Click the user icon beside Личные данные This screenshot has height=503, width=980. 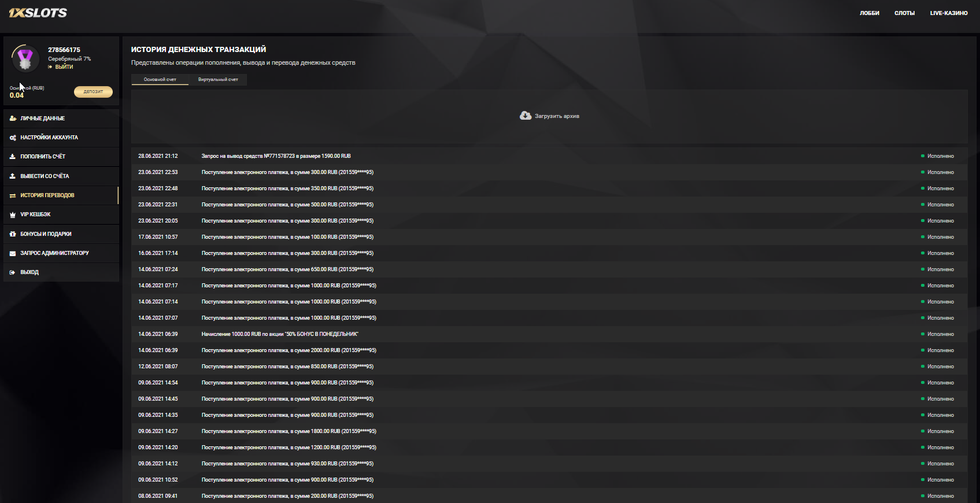coord(13,119)
